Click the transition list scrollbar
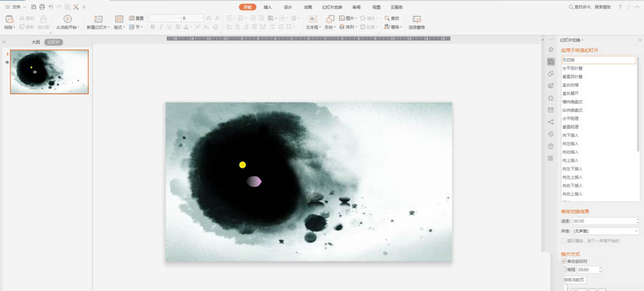The width and height of the screenshot is (644, 291). coord(638,105)
